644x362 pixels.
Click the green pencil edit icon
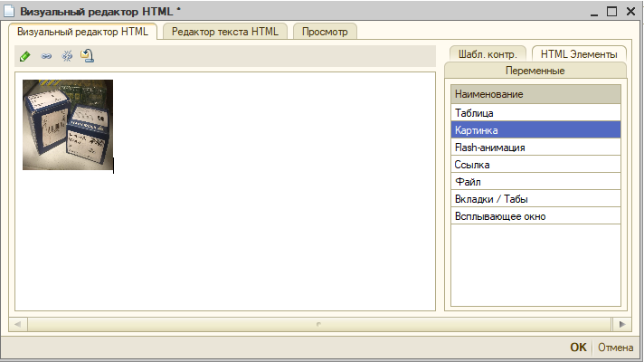[x=25, y=56]
